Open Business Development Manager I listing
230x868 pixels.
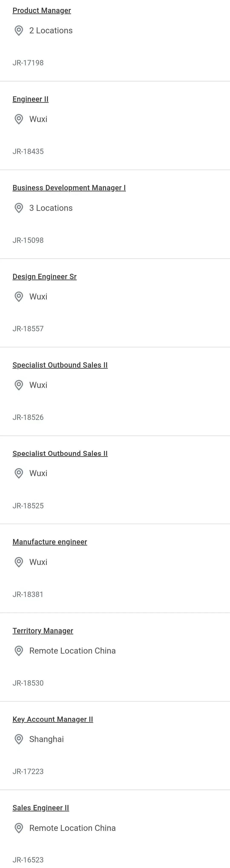[x=69, y=188]
